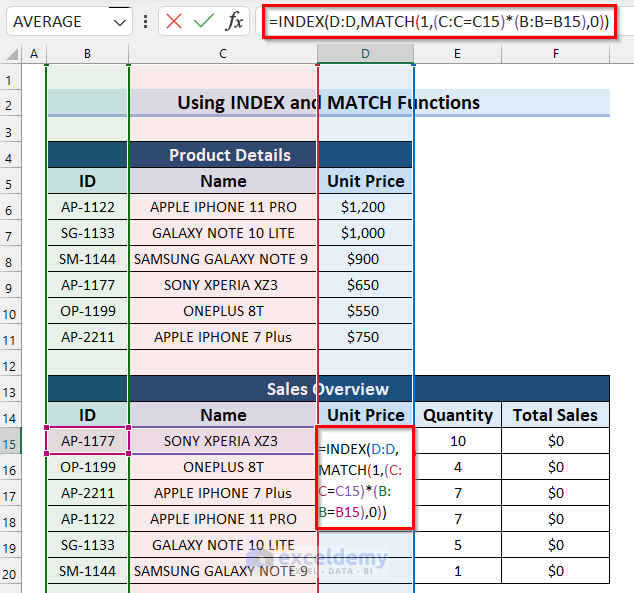Click the 'Sales Overview' header cell

(328, 389)
